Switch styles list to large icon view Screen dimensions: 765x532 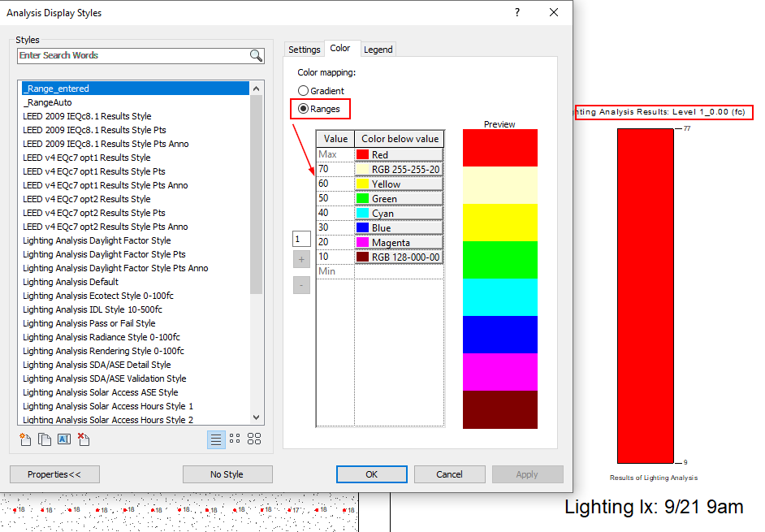253,439
